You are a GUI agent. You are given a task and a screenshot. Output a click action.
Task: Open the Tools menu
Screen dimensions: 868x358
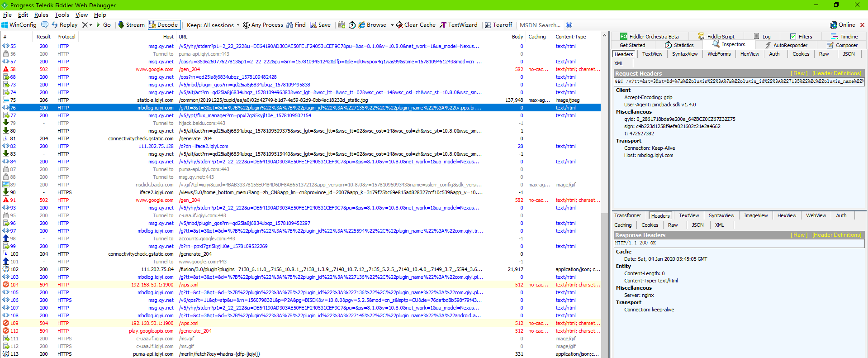pyautogui.click(x=62, y=15)
